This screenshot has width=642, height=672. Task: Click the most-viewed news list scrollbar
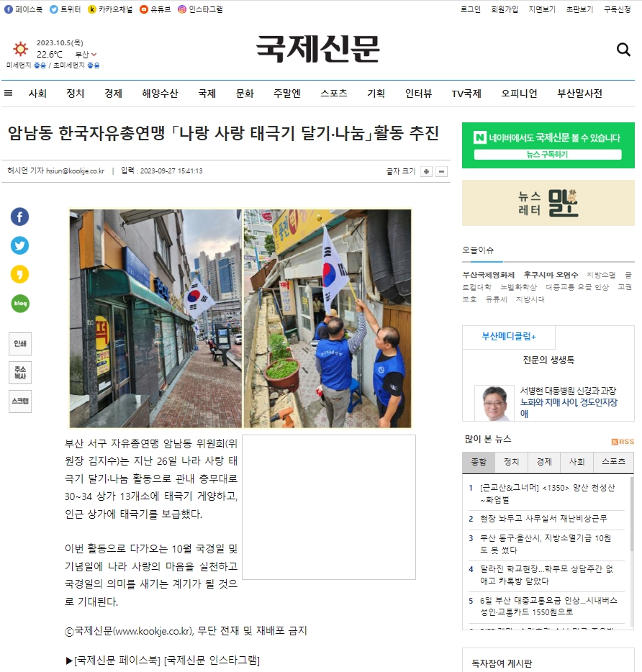pos(632,514)
